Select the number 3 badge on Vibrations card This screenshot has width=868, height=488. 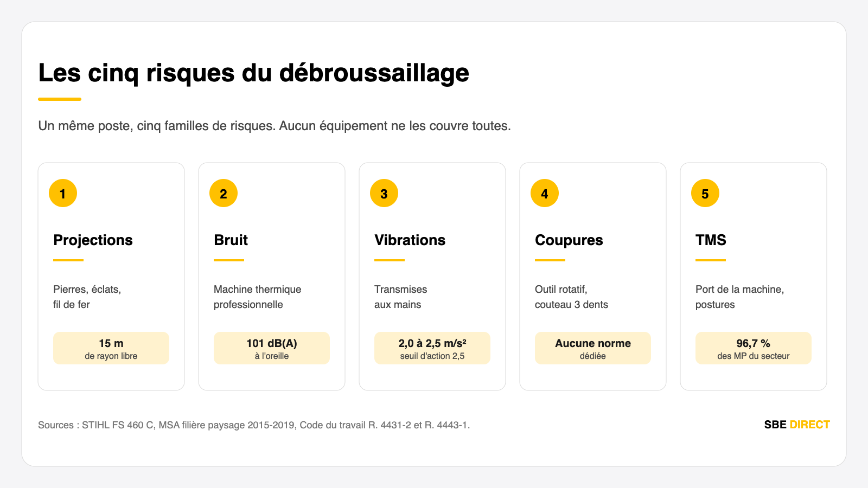click(x=384, y=193)
